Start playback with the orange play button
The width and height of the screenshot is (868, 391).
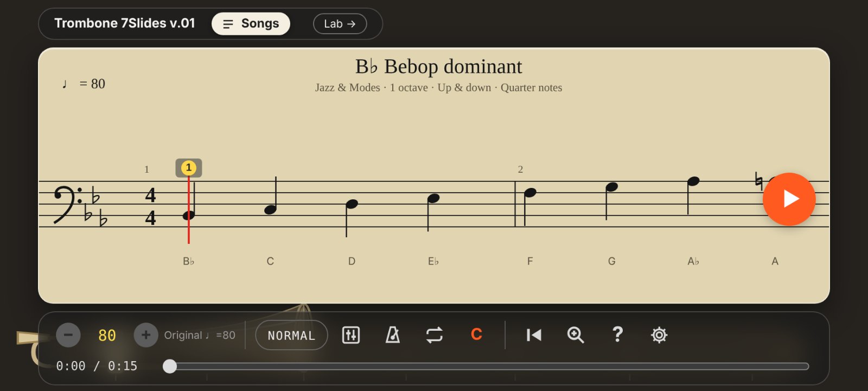[789, 199]
